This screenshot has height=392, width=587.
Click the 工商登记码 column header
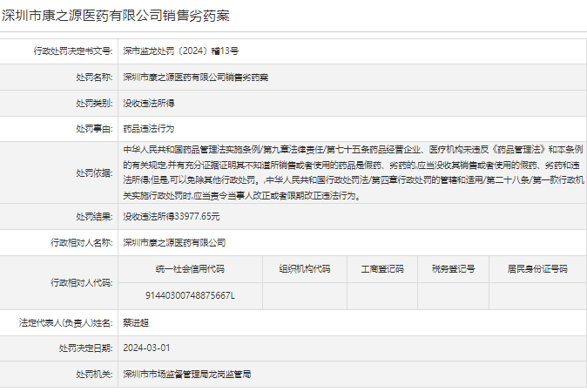pyautogui.click(x=382, y=269)
